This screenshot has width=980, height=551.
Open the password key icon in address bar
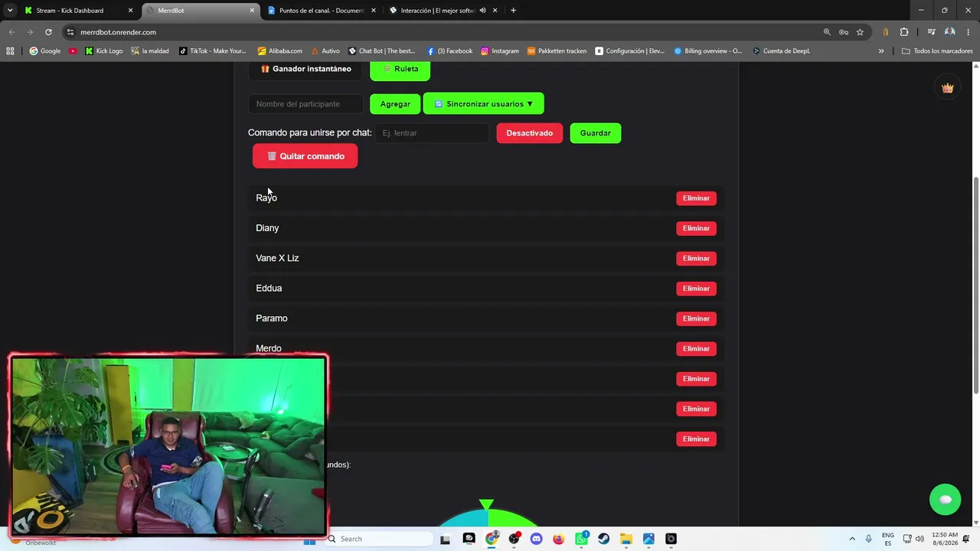[x=843, y=32]
